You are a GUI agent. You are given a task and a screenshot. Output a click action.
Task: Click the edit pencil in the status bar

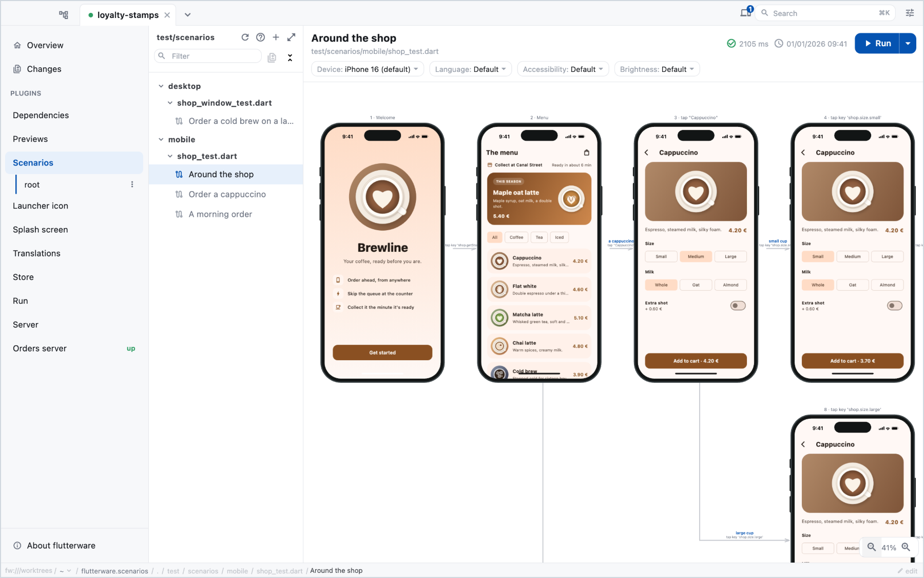pos(907,571)
